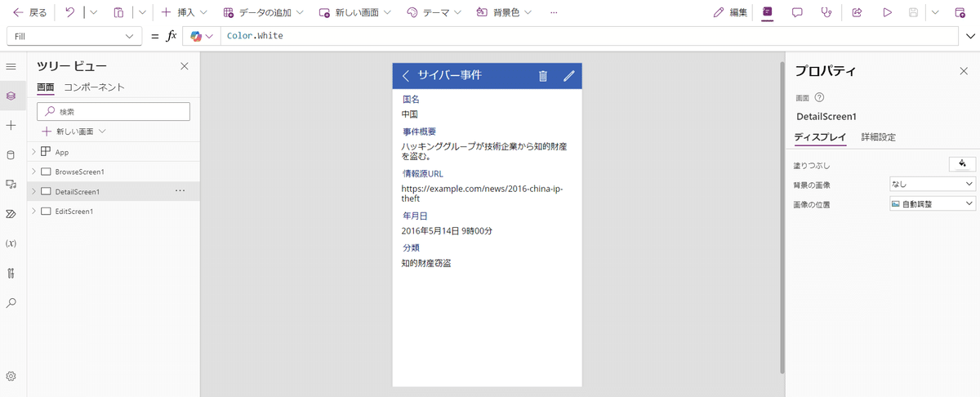
Task: Open the データの追加 menu
Action: [263, 13]
